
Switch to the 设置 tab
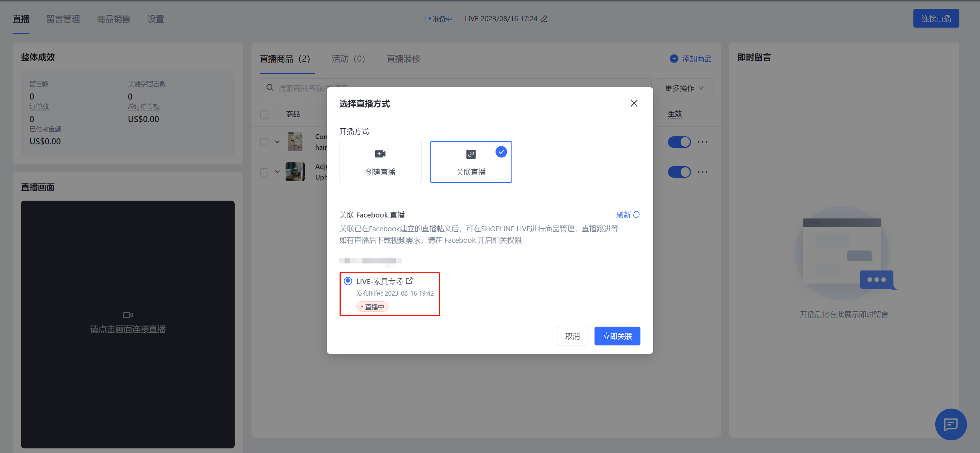coord(156,19)
